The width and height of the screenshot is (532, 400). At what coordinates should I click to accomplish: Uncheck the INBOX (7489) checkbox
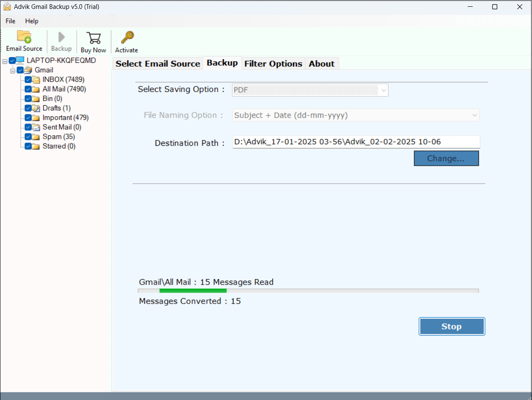28,79
